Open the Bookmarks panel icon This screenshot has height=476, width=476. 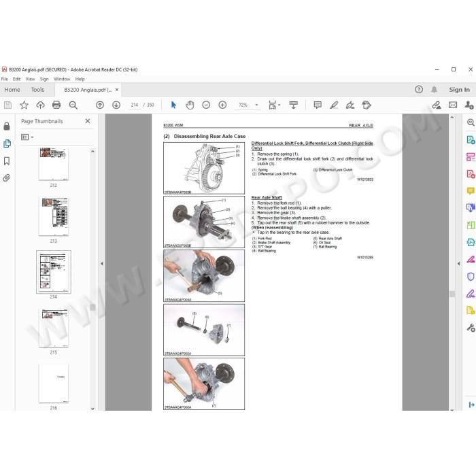[x=7, y=161]
